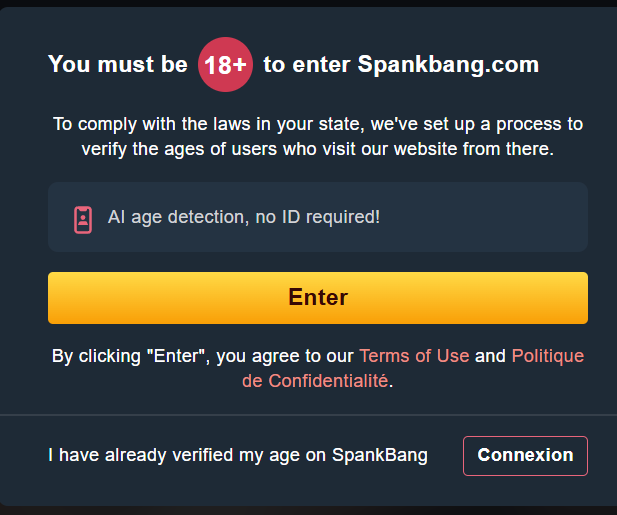The height and width of the screenshot is (515, 617).
Task: Click the "SpankBang" word in the footer
Action: [385, 455]
